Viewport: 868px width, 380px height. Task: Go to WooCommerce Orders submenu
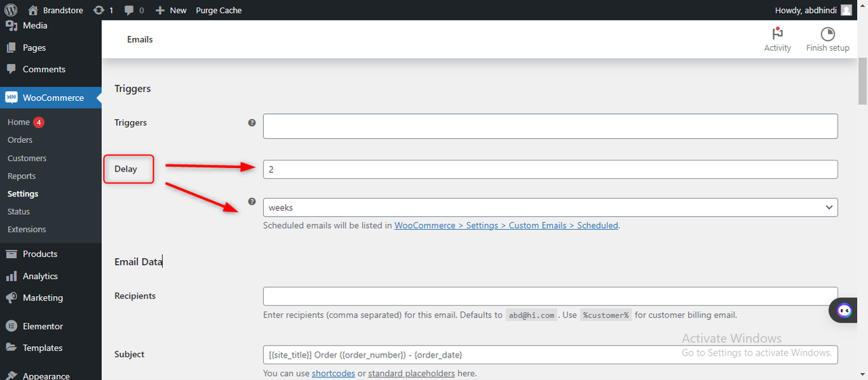point(20,140)
